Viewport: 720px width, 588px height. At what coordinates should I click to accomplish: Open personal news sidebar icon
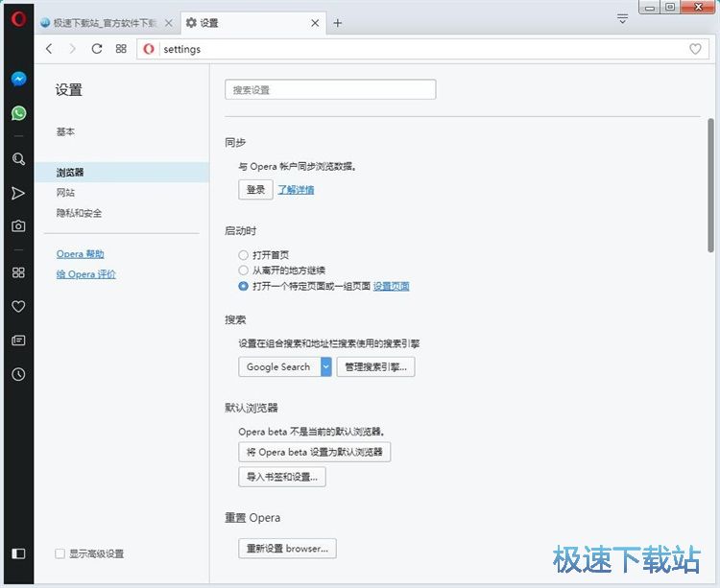pyautogui.click(x=18, y=341)
